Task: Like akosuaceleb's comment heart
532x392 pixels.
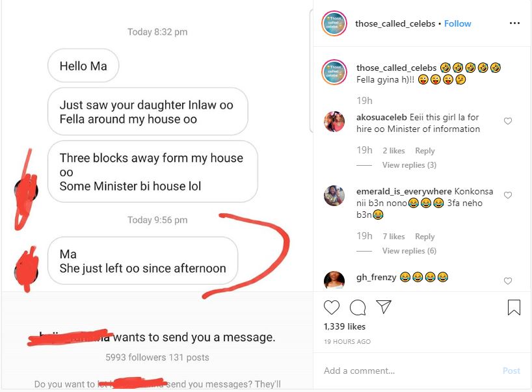Action: click(507, 121)
